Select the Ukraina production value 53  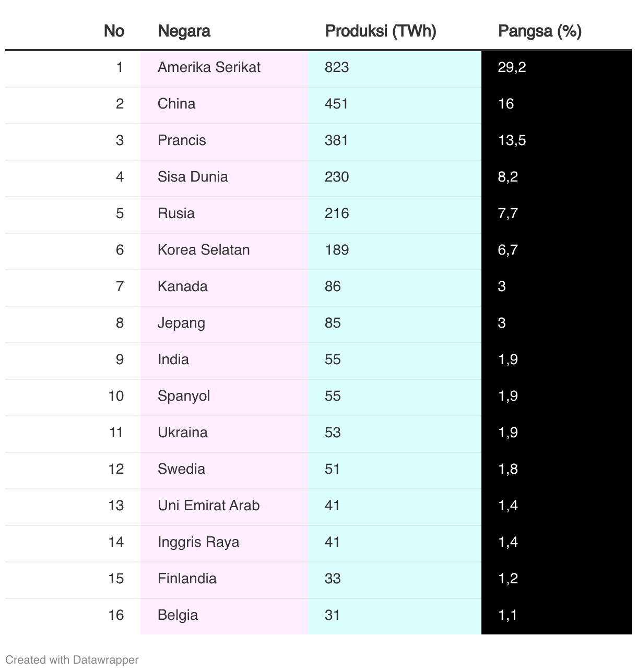tap(333, 433)
